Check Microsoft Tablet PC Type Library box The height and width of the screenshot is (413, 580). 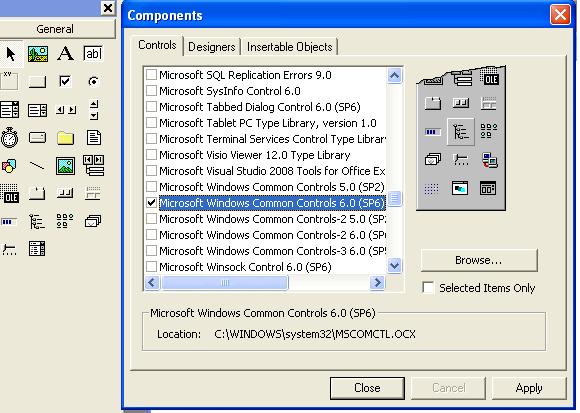[x=151, y=123]
